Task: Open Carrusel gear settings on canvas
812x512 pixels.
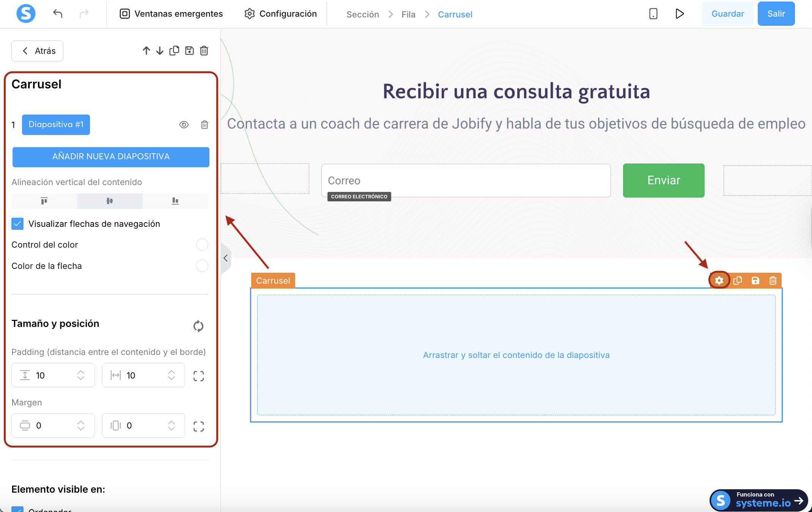Action: point(719,281)
